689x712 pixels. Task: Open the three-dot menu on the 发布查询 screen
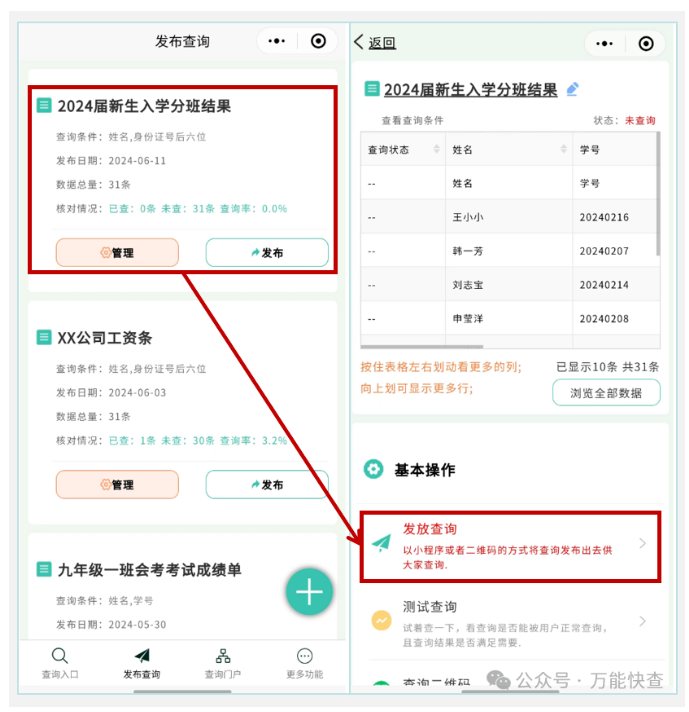click(x=277, y=41)
